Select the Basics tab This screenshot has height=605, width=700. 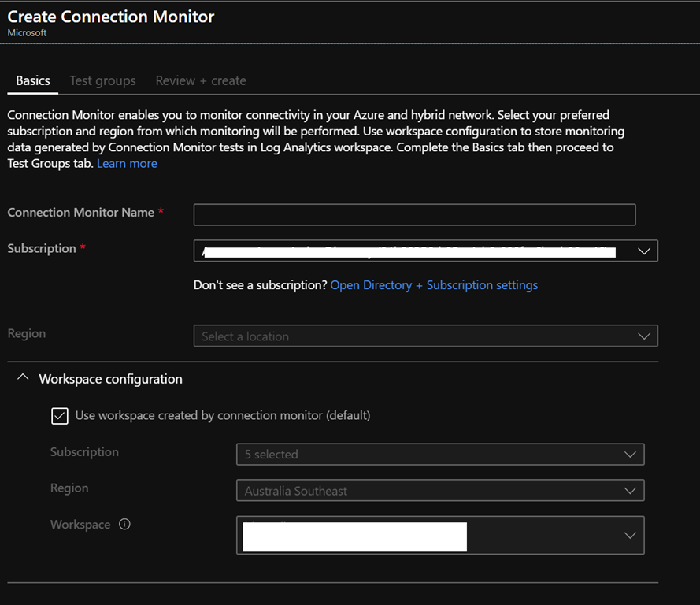[x=33, y=80]
